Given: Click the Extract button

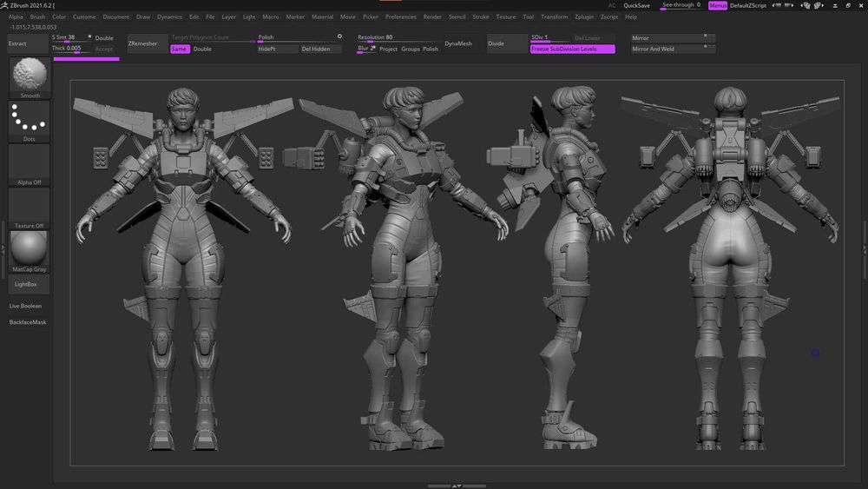Looking at the screenshot, I should (28, 43).
